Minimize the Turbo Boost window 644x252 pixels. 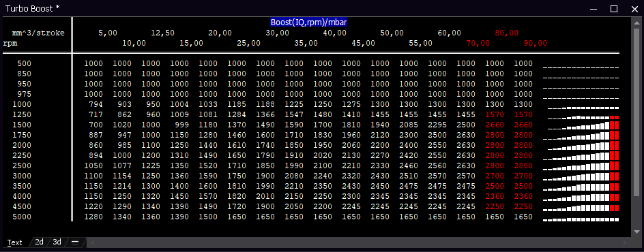(593, 9)
